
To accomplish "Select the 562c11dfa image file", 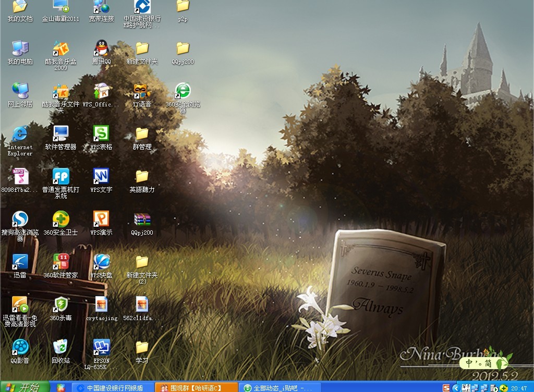I will [x=142, y=309].
